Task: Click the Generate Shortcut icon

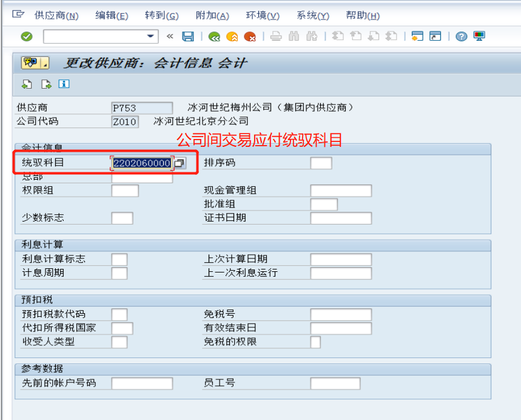Action: click(x=435, y=36)
